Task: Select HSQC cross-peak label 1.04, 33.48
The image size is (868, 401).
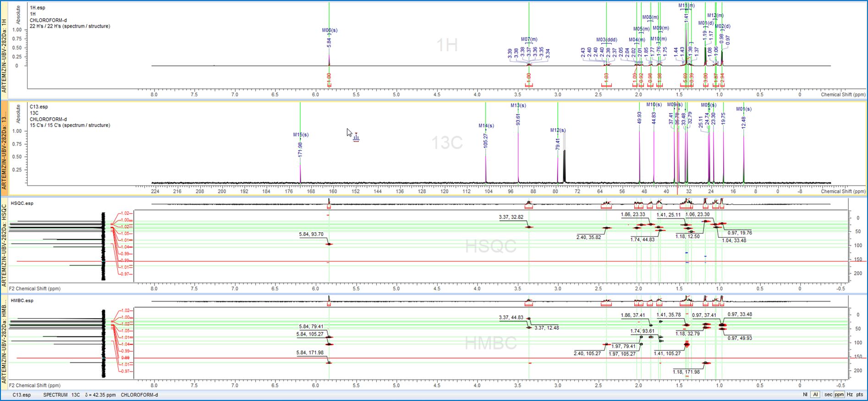Action: (x=734, y=240)
